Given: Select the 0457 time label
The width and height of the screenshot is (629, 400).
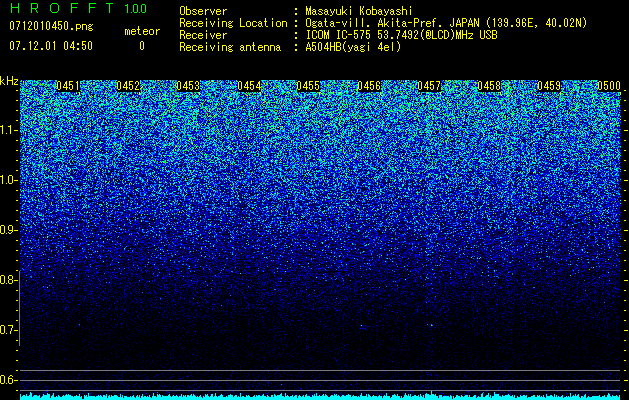Looking at the screenshot, I should [429, 86].
